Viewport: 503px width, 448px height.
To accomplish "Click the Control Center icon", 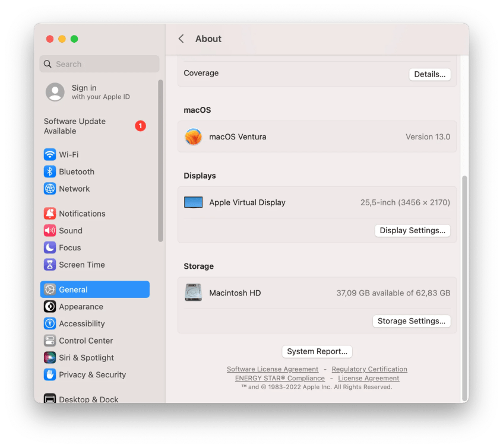I will [50, 341].
